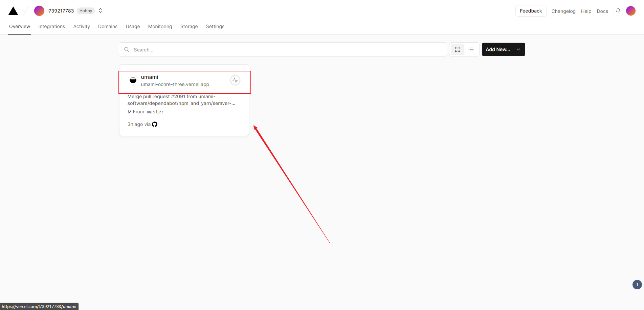
Task: Click the GitHub icon on umami card
Action: [x=155, y=124]
